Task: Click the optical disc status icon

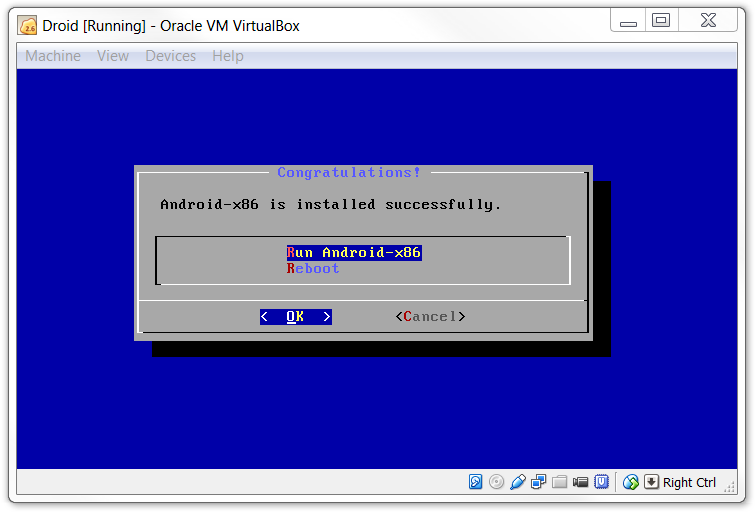Action: click(496, 482)
